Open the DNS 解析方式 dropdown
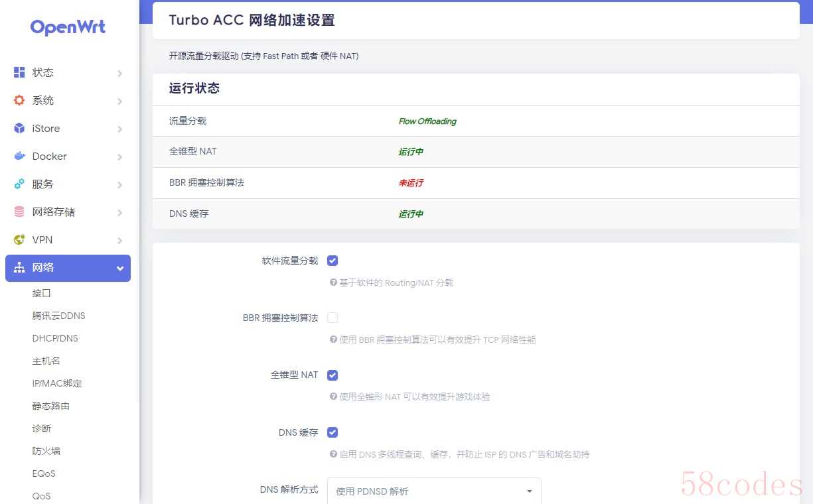 (x=434, y=491)
